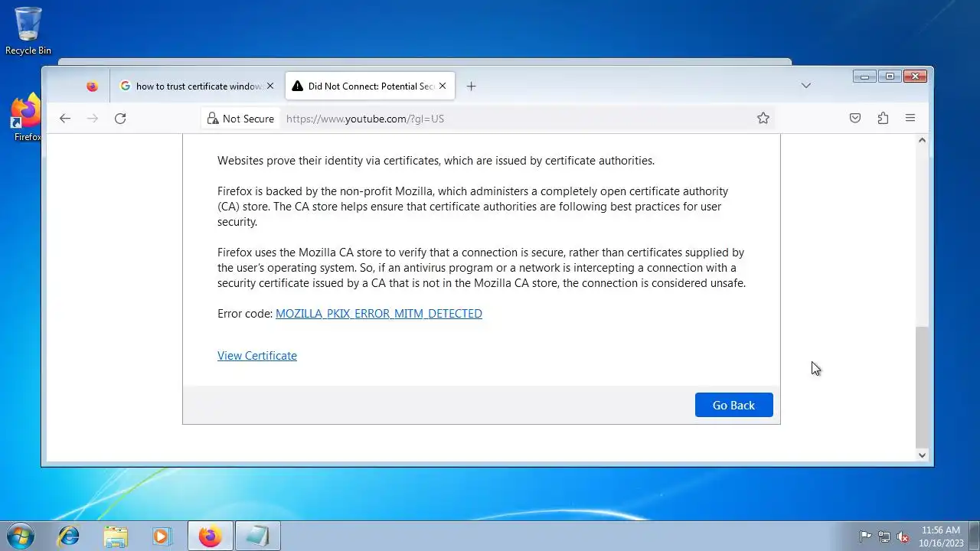Open the network tray icon

click(x=884, y=536)
